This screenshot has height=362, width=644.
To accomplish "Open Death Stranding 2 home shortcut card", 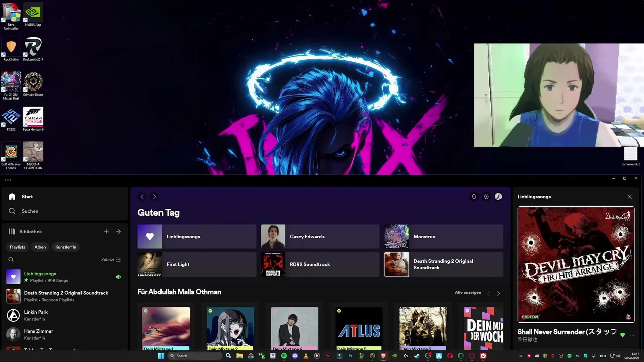I will (x=444, y=264).
